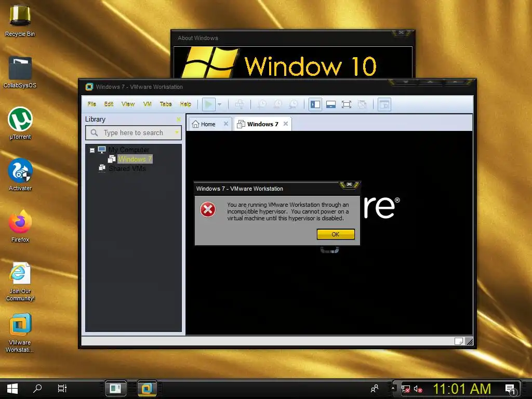532x399 pixels.
Task: Toggle the Show Library sidebar icon
Action: (x=315, y=104)
